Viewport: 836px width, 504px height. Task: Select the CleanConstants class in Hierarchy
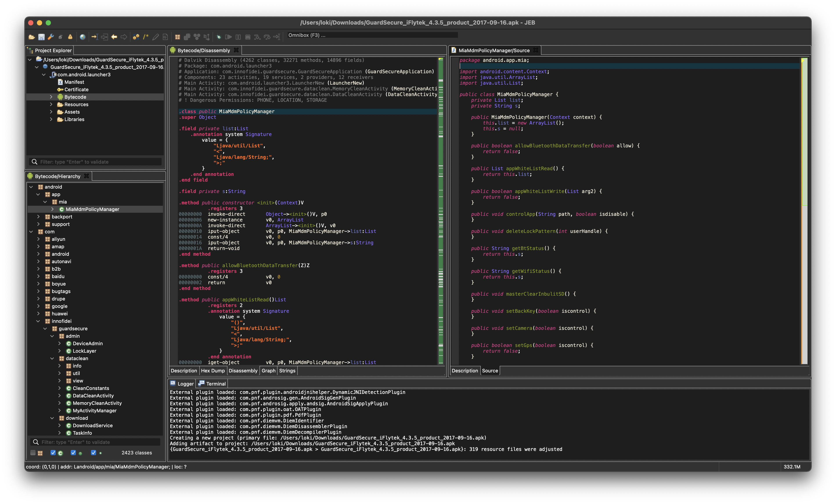click(91, 388)
